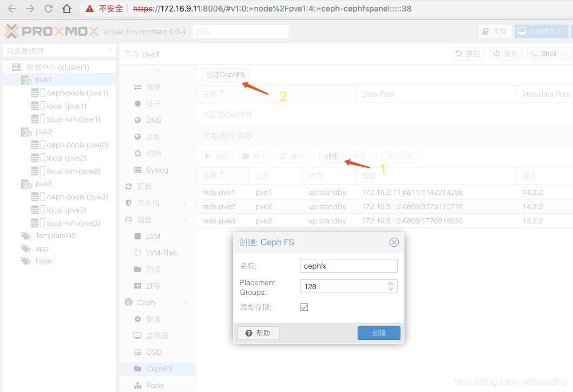Collapse the 数据中心 (cluster1) tree node
Viewport: 573px width, 392px height.
7,67
